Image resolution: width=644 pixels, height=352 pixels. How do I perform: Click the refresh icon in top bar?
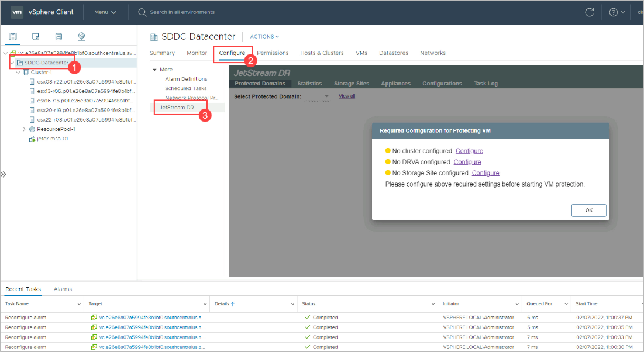click(x=590, y=12)
